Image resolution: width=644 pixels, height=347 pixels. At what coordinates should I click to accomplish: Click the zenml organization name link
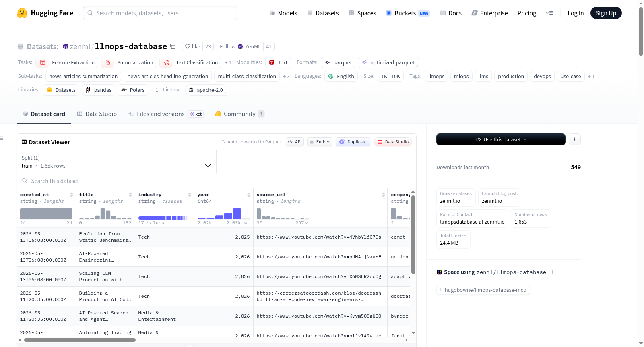point(80,46)
